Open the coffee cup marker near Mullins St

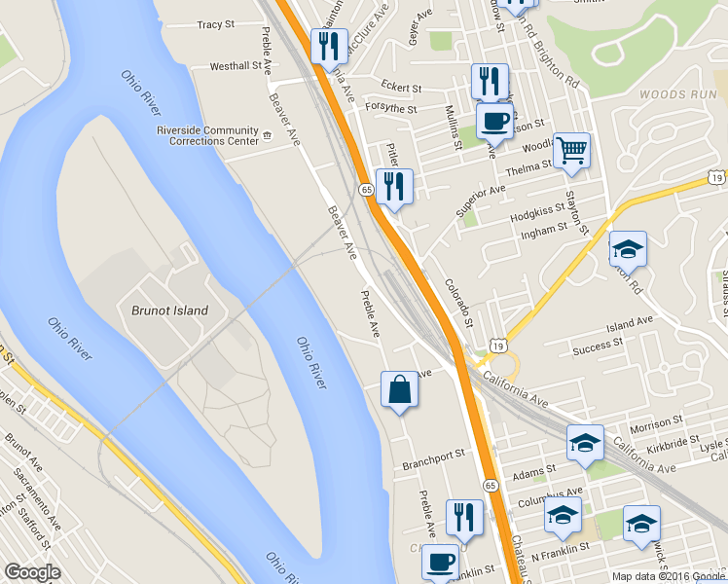coord(495,123)
